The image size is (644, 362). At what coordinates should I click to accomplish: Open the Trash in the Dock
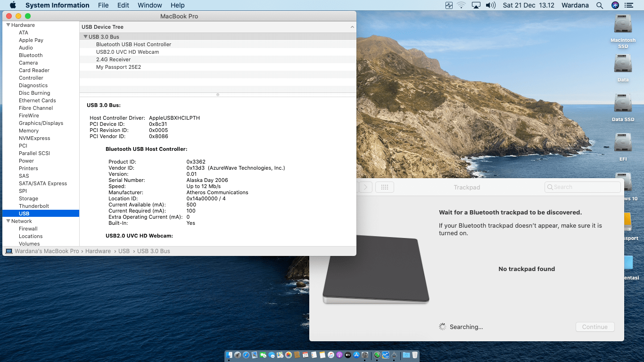[415, 355]
